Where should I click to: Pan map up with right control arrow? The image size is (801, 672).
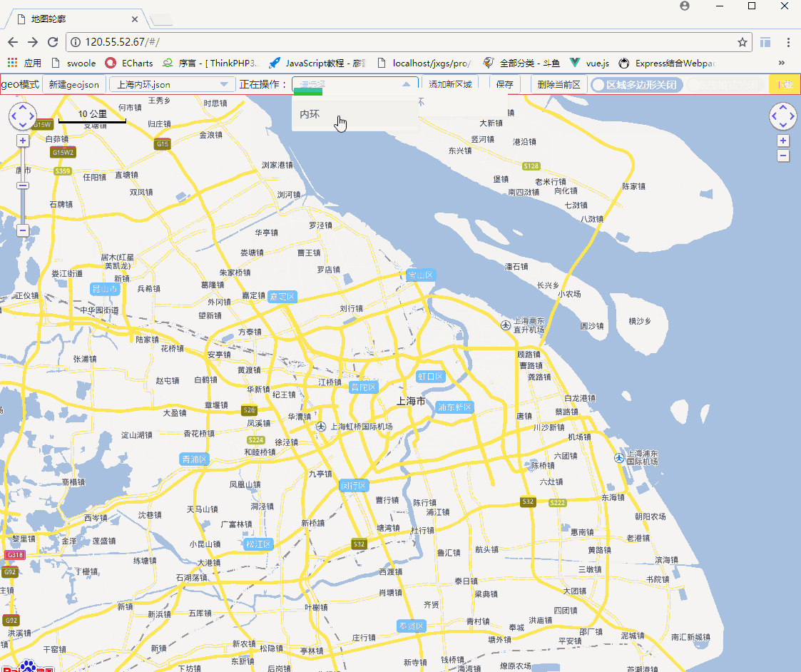click(783, 107)
